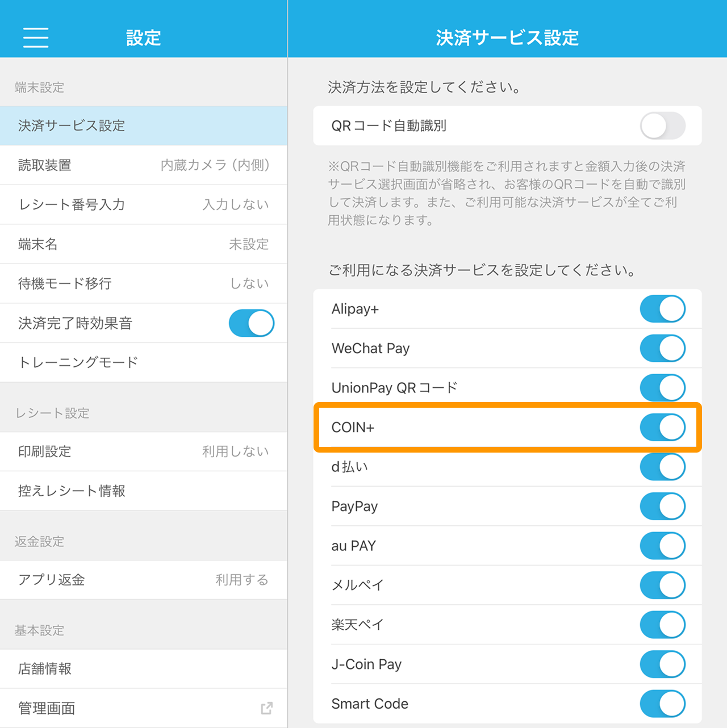Disable the メルペイ toggle
The width and height of the screenshot is (727, 728).
tap(662, 585)
